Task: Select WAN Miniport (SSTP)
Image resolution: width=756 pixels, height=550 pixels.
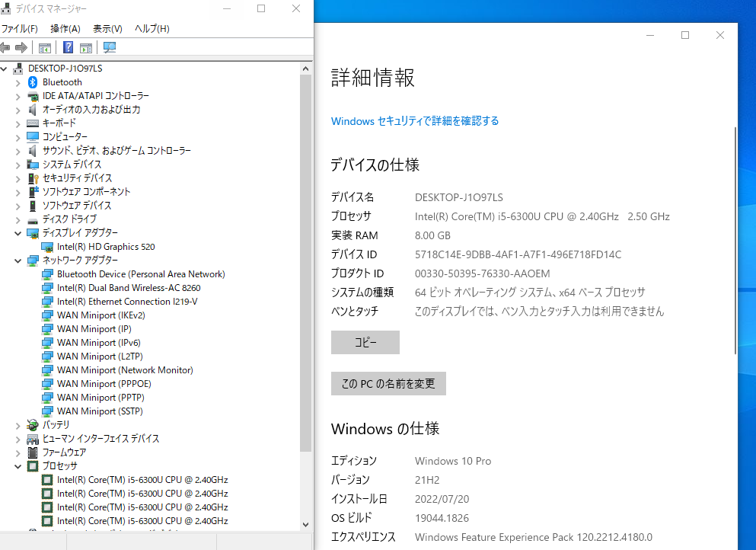Action: pyautogui.click(x=100, y=411)
